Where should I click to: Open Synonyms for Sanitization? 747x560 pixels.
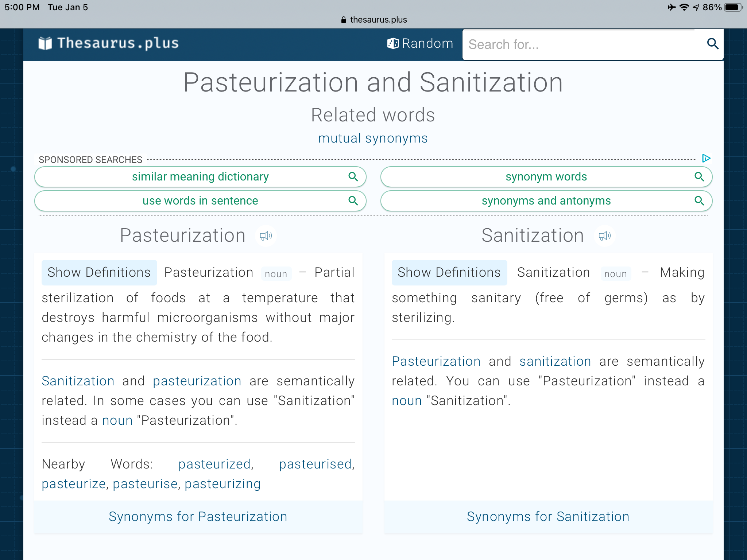[548, 517]
